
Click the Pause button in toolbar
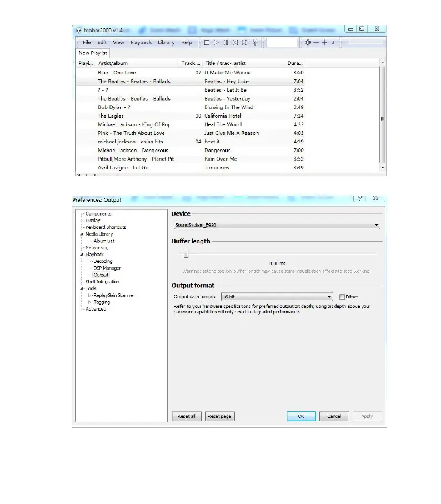tap(226, 42)
